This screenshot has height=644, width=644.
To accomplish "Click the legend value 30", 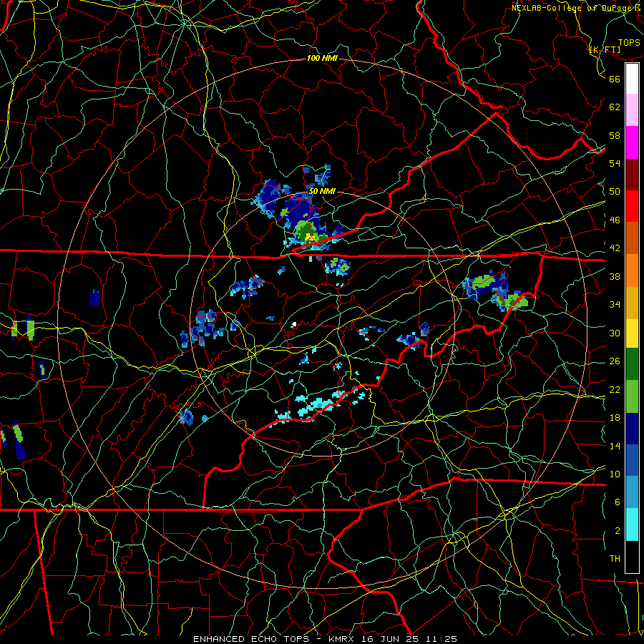I will (615, 333).
